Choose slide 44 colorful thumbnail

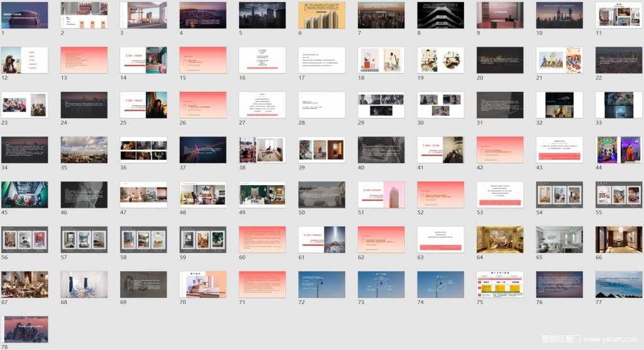pyautogui.click(x=619, y=150)
